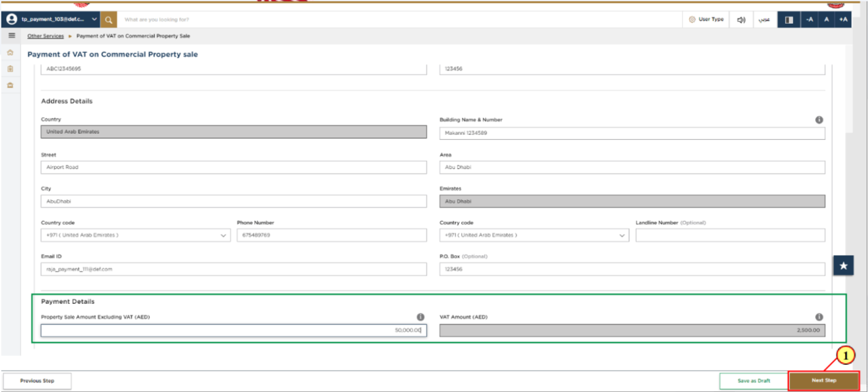Click Property Sale Amount Excluding VAT field

pyautogui.click(x=234, y=330)
